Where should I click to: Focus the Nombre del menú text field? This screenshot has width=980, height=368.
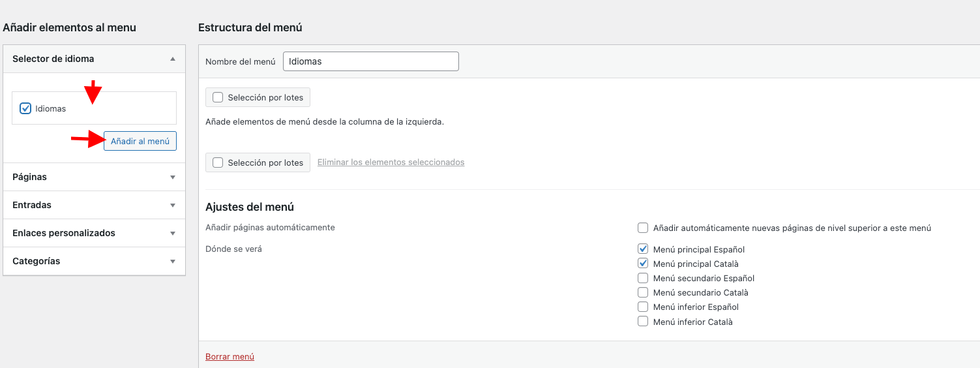[x=371, y=61]
